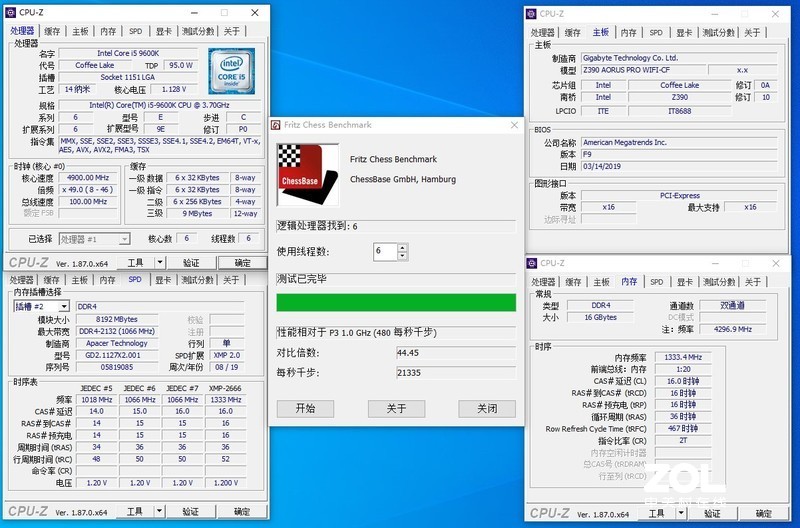The image size is (800, 528).
Task: Switch to 主板 tab in processor window
Action: click(80, 31)
